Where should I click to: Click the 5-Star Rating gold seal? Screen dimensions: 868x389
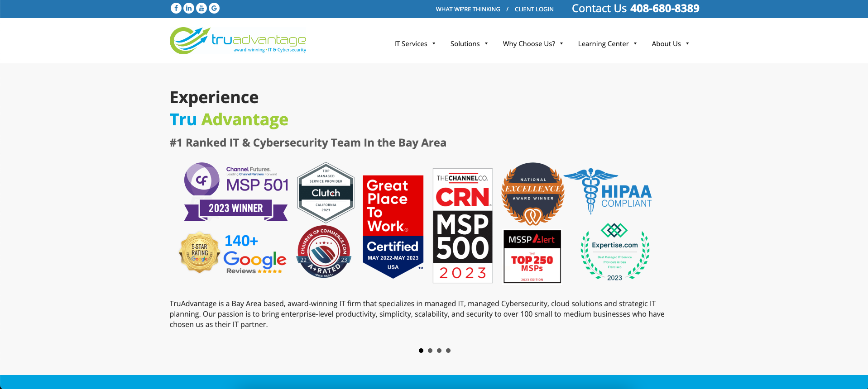click(200, 252)
